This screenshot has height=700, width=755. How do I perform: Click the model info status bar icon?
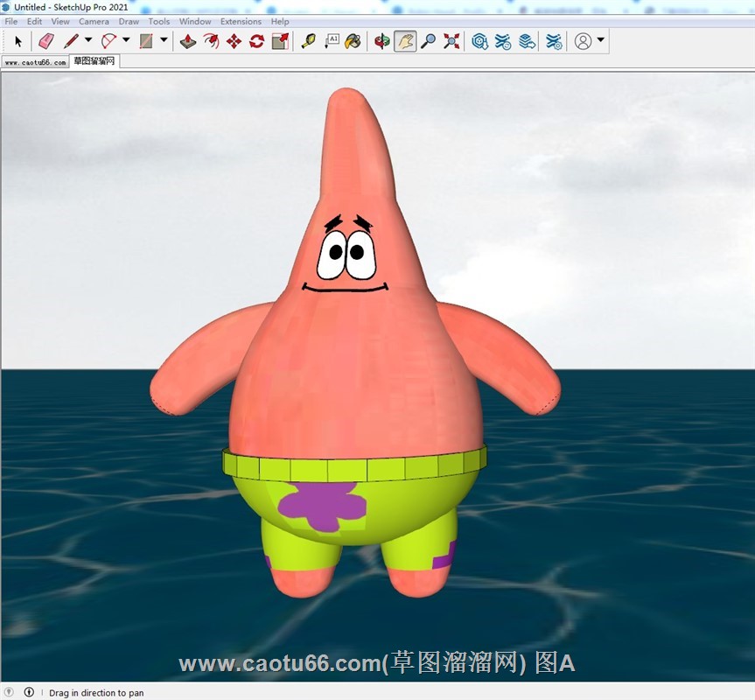point(29,692)
